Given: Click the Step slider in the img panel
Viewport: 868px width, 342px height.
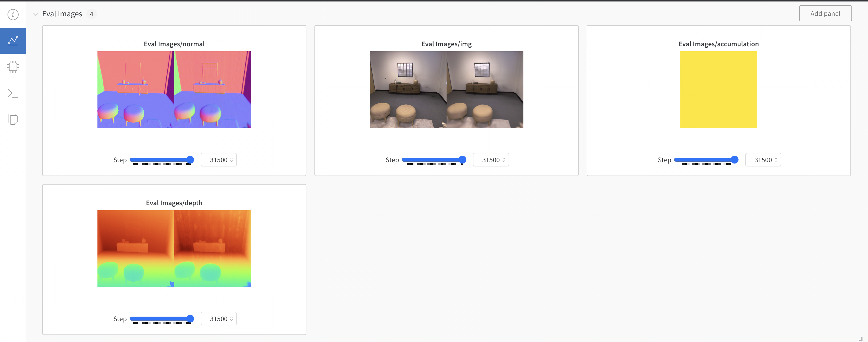Looking at the screenshot, I should click(434, 160).
